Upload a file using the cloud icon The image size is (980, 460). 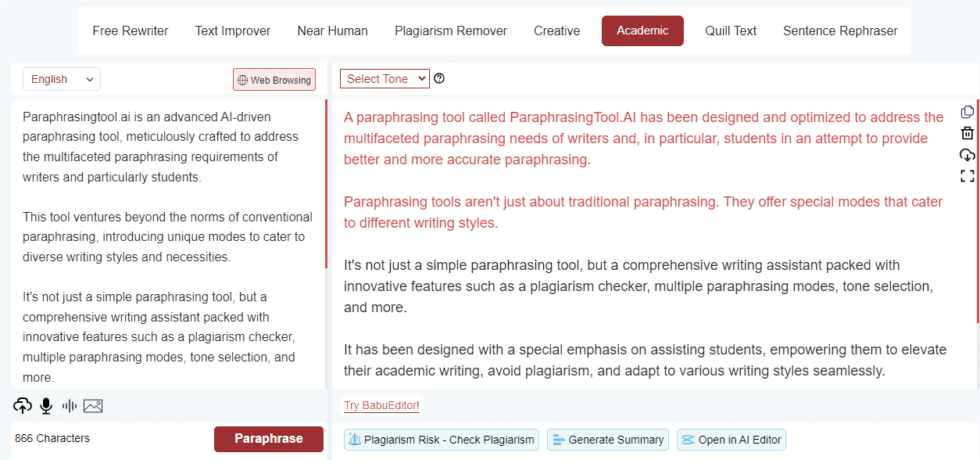click(x=23, y=406)
